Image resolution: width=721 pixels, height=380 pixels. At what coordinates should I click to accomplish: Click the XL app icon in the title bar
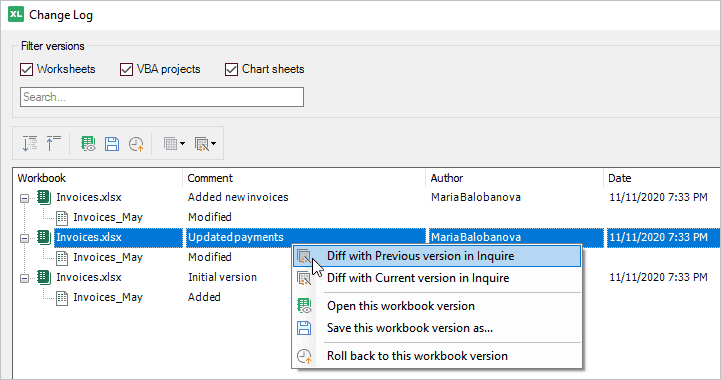16,14
